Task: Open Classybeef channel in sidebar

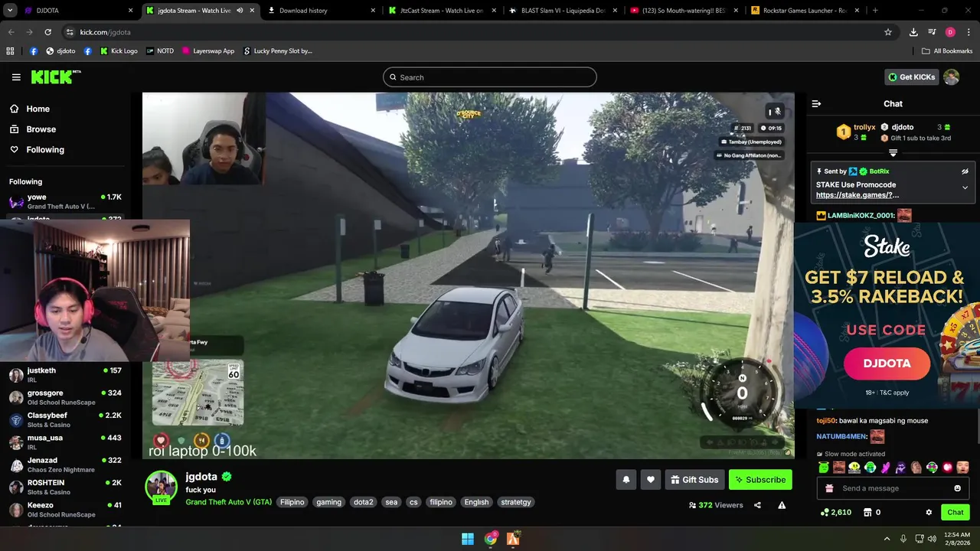Action: 65,419
